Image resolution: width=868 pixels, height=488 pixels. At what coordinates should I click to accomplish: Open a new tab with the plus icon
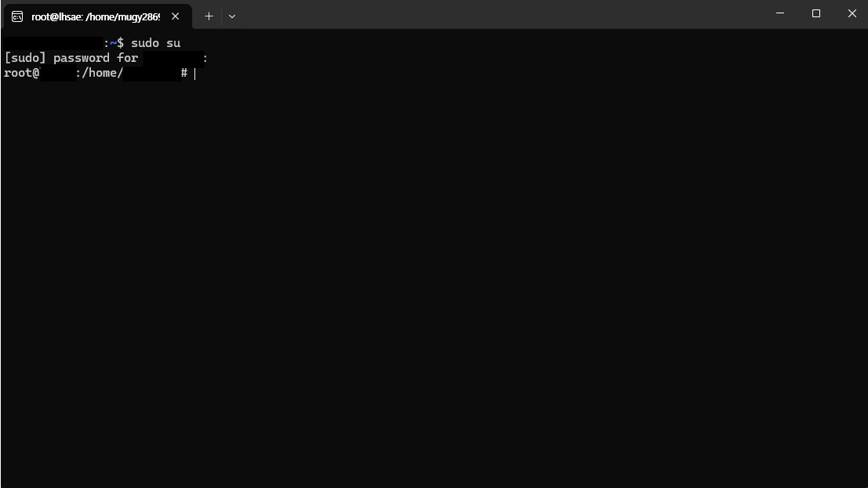pos(209,16)
